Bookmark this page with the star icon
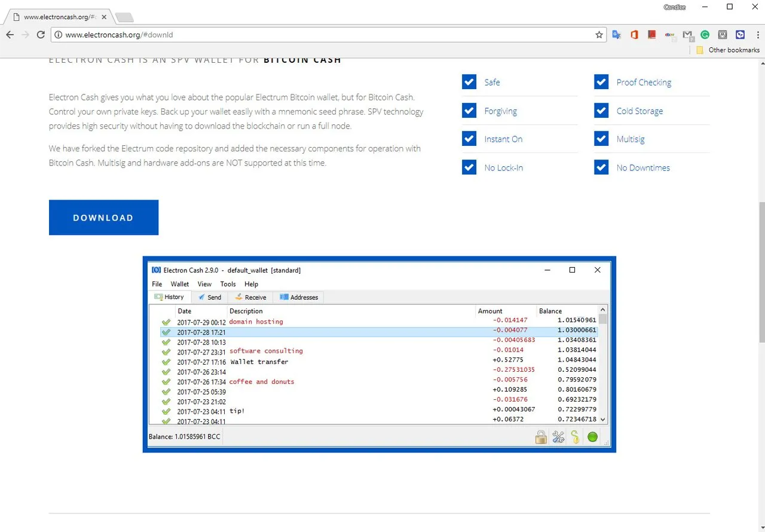Image resolution: width=765 pixels, height=532 pixels. coord(599,35)
